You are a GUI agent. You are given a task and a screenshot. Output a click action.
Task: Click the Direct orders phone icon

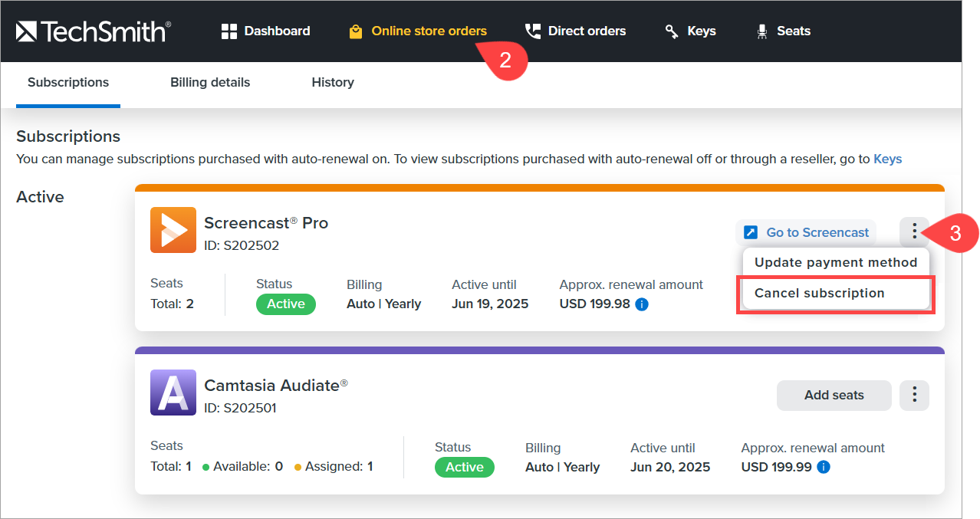click(532, 31)
